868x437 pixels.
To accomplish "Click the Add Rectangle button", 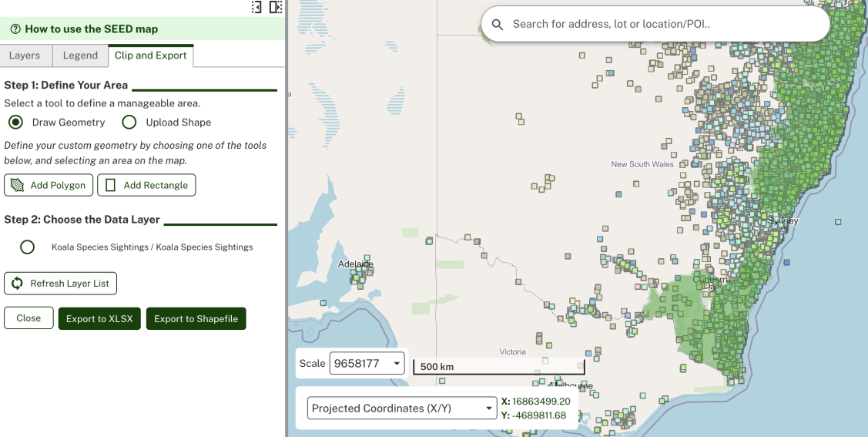I will [146, 185].
